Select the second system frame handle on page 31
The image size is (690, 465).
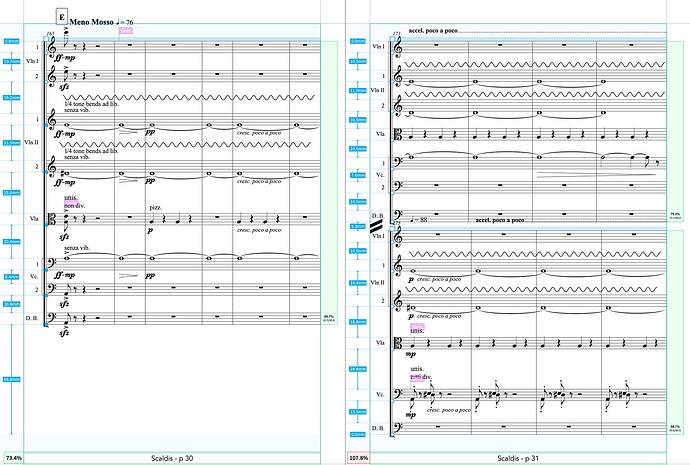click(x=393, y=228)
